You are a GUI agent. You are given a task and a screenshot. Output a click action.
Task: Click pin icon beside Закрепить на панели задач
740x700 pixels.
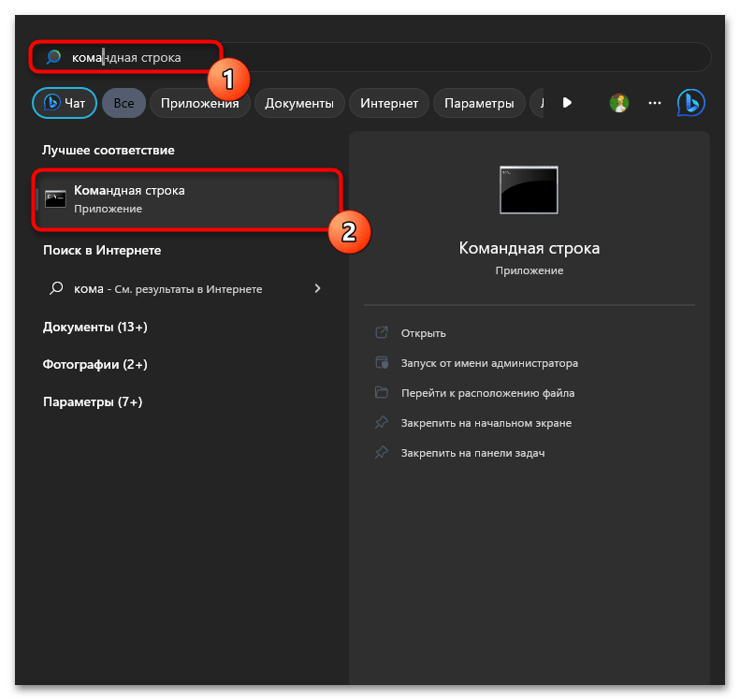click(382, 452)
